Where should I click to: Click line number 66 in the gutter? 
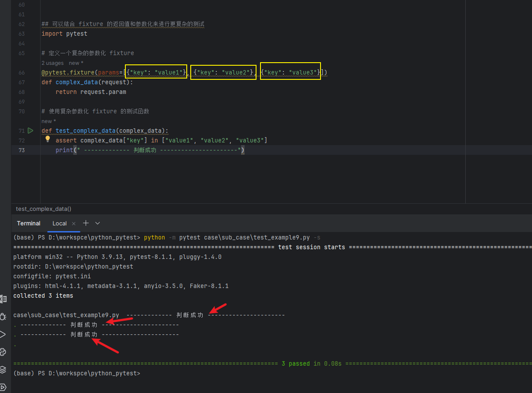[x=22, y=72]
